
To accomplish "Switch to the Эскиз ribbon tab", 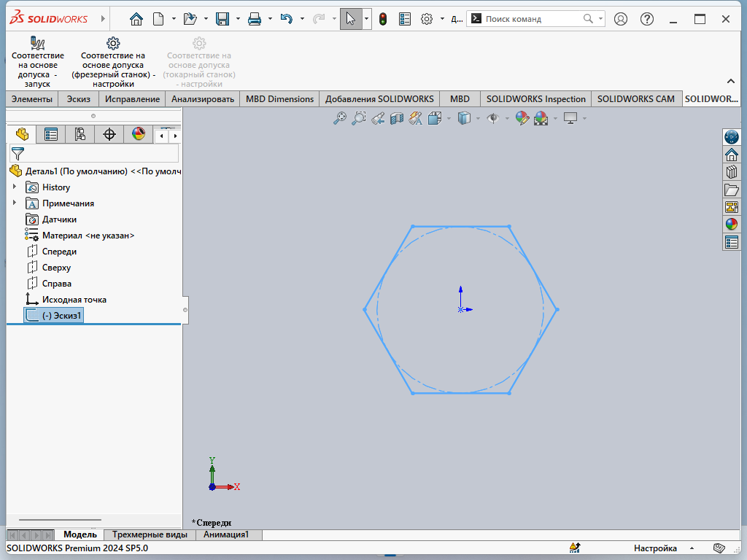I will coord(79,99).
